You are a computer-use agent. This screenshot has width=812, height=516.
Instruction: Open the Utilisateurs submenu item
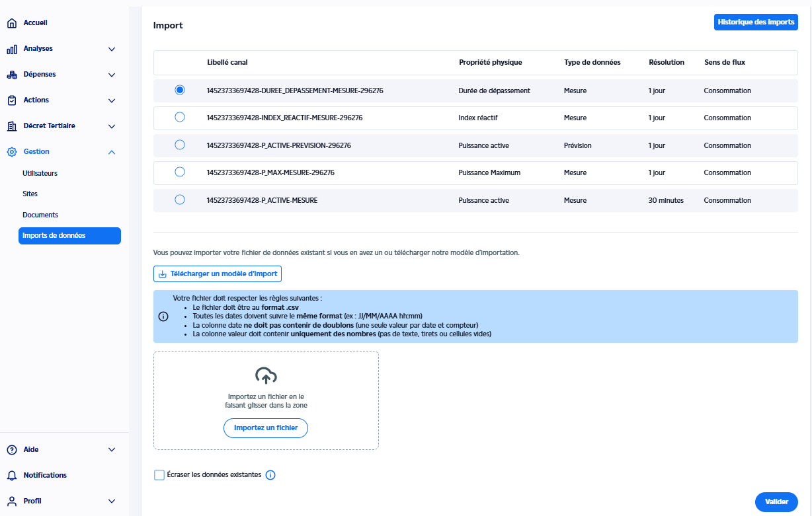pyautogui.click(x=40, y=173)
